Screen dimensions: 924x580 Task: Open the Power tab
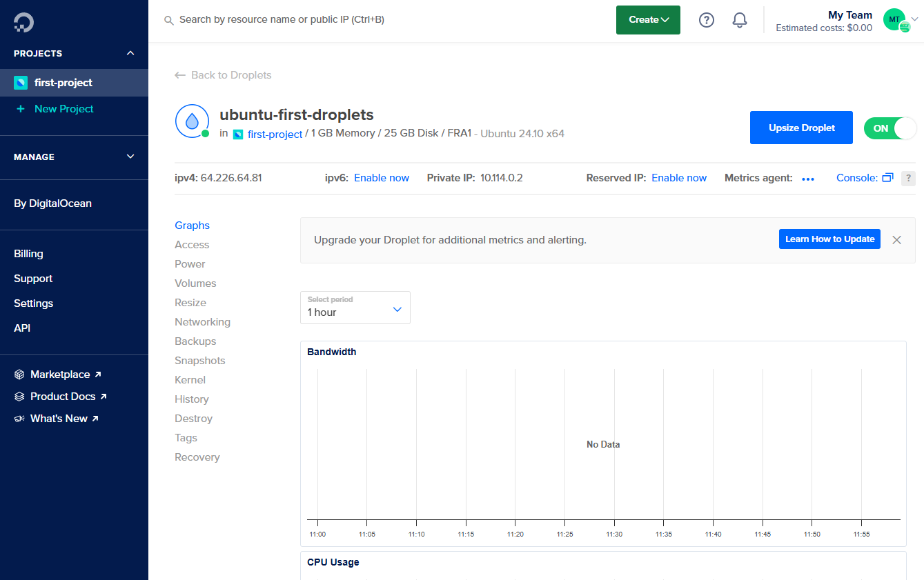(190, 264)
